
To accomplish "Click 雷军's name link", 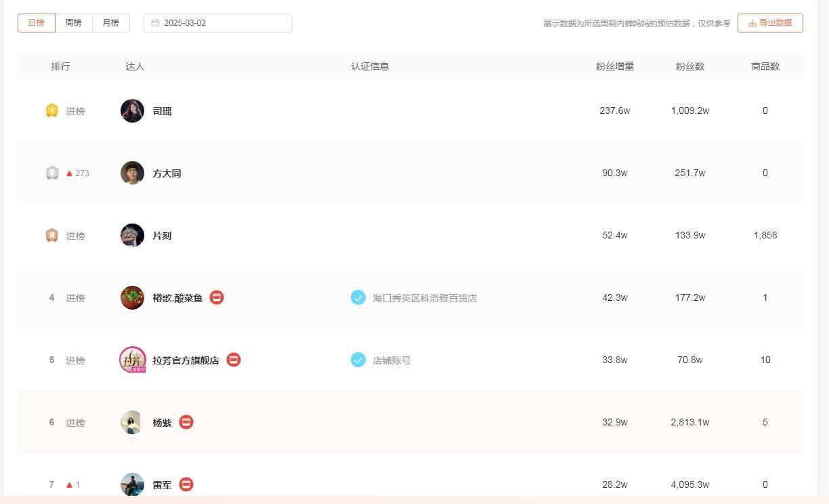I will (162, 484).
